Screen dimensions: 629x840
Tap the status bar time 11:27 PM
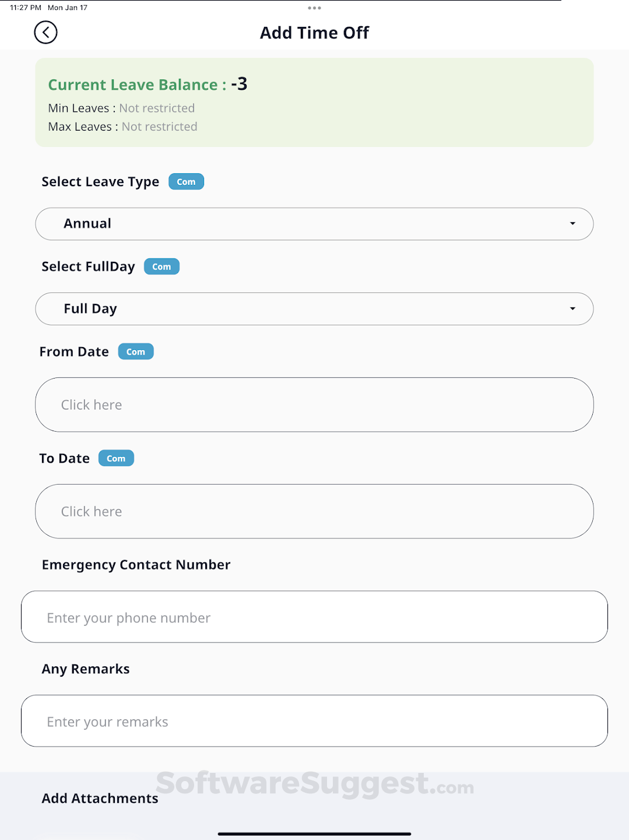(x=26, y=8)
